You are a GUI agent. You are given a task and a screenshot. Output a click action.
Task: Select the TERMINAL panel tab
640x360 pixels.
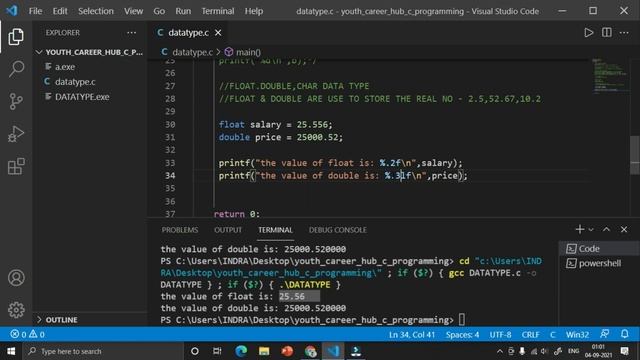275,230
